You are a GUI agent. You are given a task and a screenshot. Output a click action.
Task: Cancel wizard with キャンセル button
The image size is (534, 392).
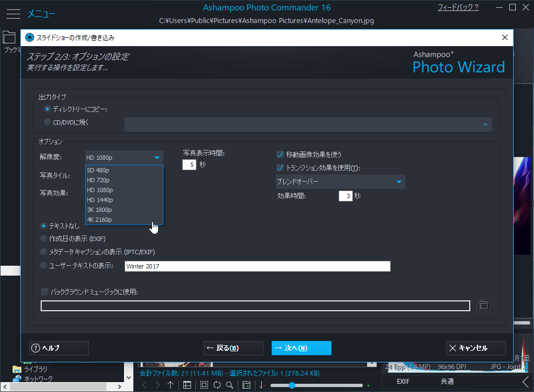coord(476,348)
